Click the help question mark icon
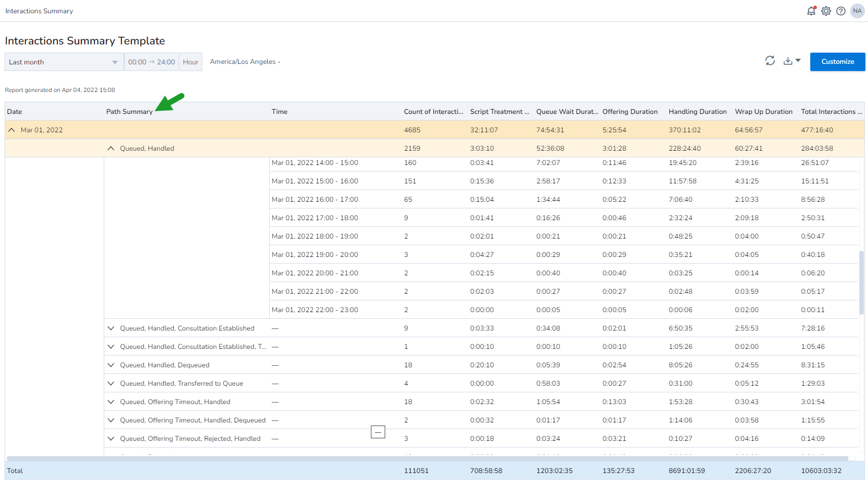Viewport: 868px width, 494px height. pyautogui.click(x=841, y=11)
